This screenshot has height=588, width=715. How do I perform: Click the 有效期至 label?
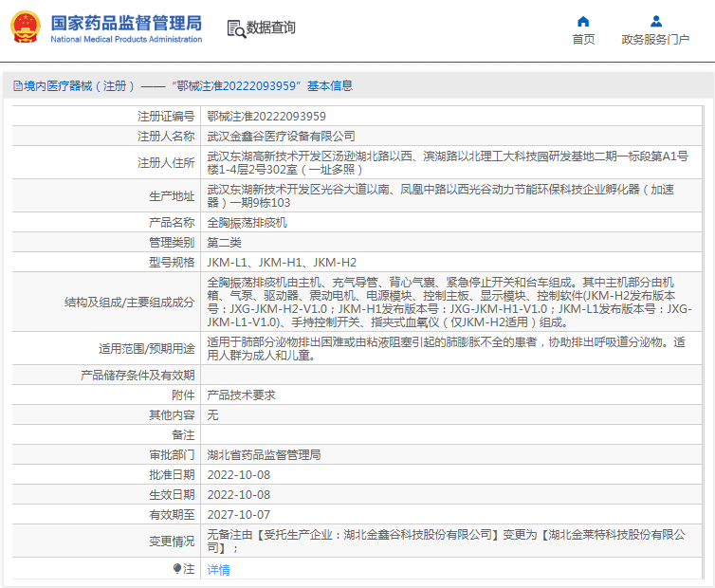point(172,515)
